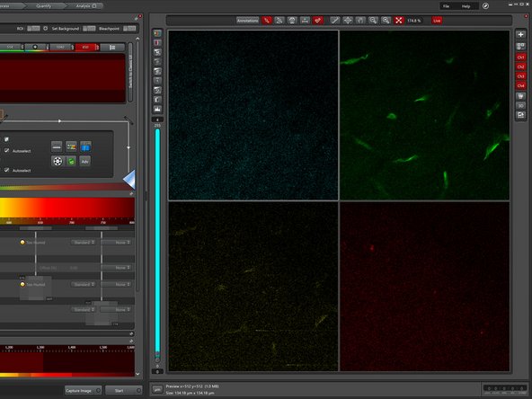Click the filter wheel icon
The height and width of the screenshot is (399, 532).
[x=58, y=161]
